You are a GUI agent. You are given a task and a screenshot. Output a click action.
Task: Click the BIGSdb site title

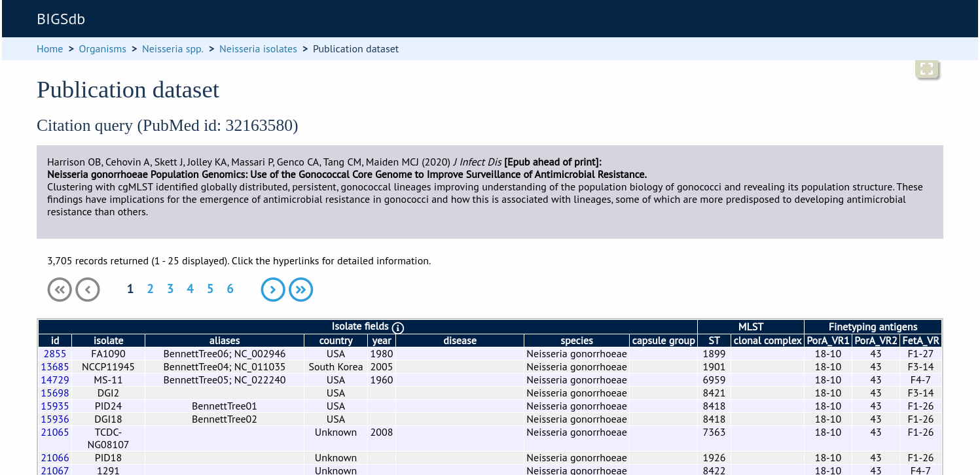61,19
